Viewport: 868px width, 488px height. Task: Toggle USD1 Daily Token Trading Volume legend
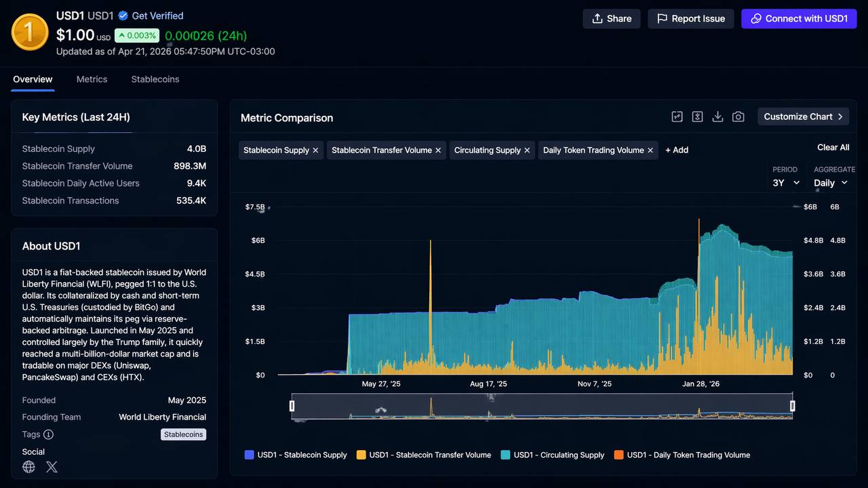[682, 455]
